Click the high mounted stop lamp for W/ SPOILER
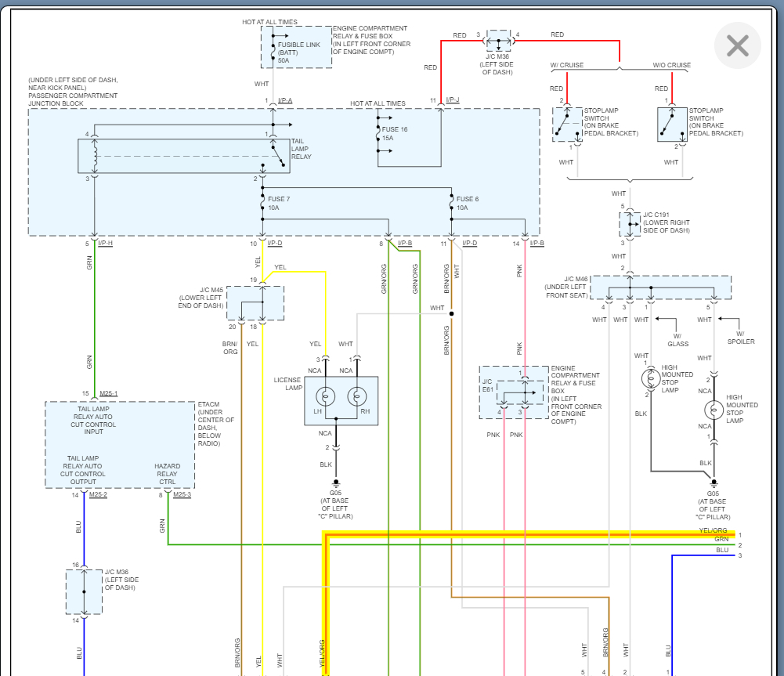784x676 pixels. (x=714, y=410)
